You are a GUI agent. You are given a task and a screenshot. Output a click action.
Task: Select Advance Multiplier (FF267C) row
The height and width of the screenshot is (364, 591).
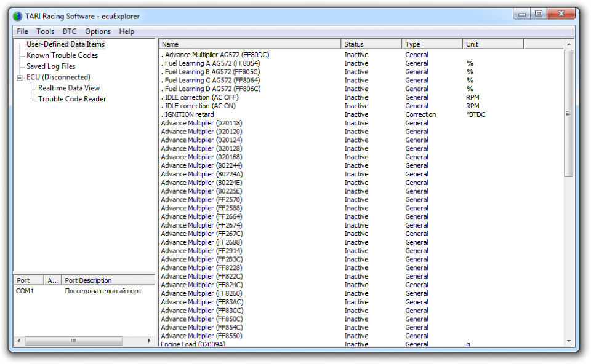click(361, 234)
